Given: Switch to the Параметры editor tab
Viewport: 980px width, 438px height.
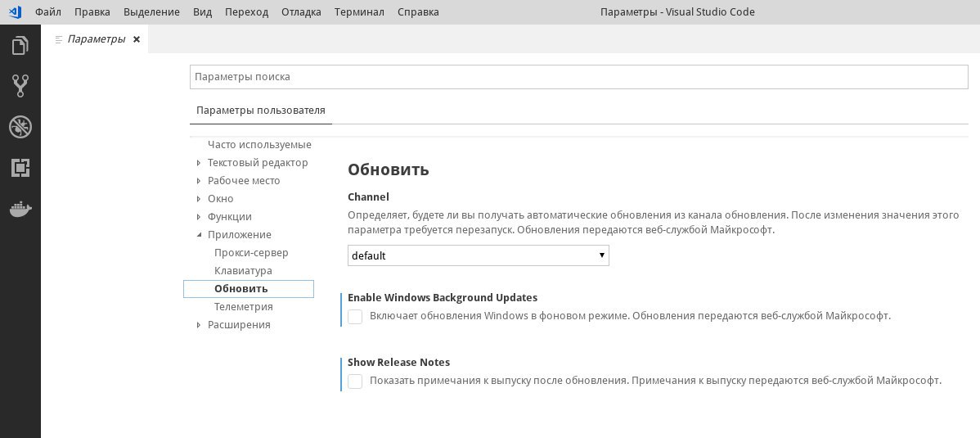Looking at the screenshot, I should 97,39.
